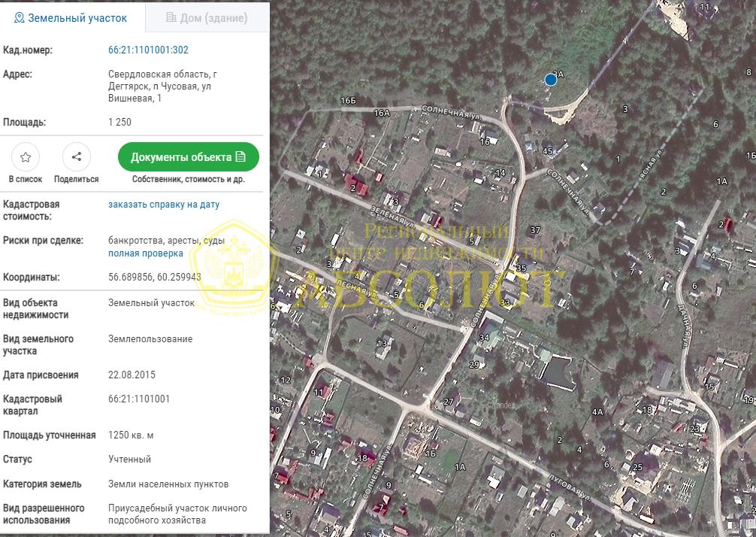
Task: Click the date value 22.08.2015
Action: click(x=132, y=375)
